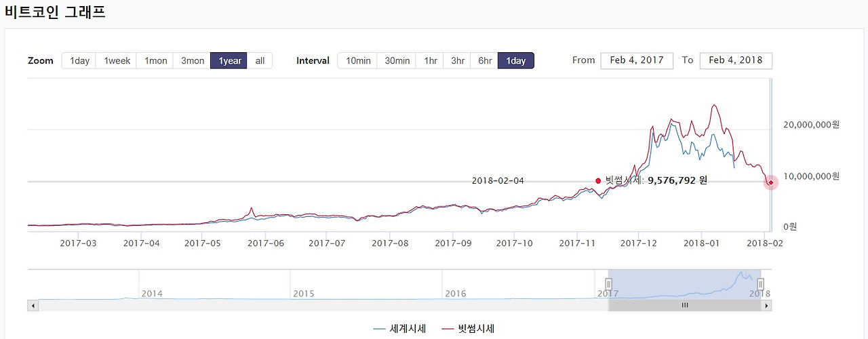Select the 1year zoom button
This screenshot has height=339, width=868.
[229, 61]
